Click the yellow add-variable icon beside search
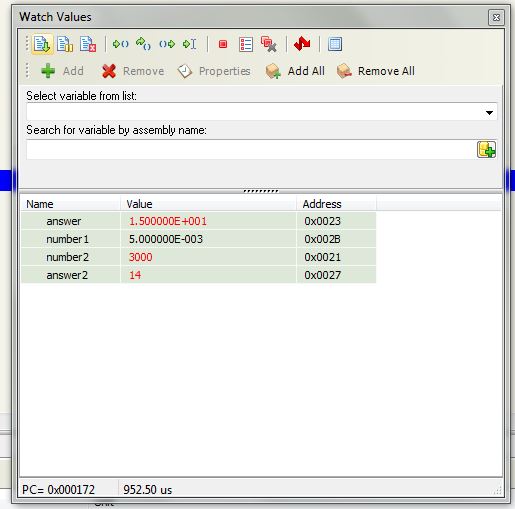 pos(486,149)
